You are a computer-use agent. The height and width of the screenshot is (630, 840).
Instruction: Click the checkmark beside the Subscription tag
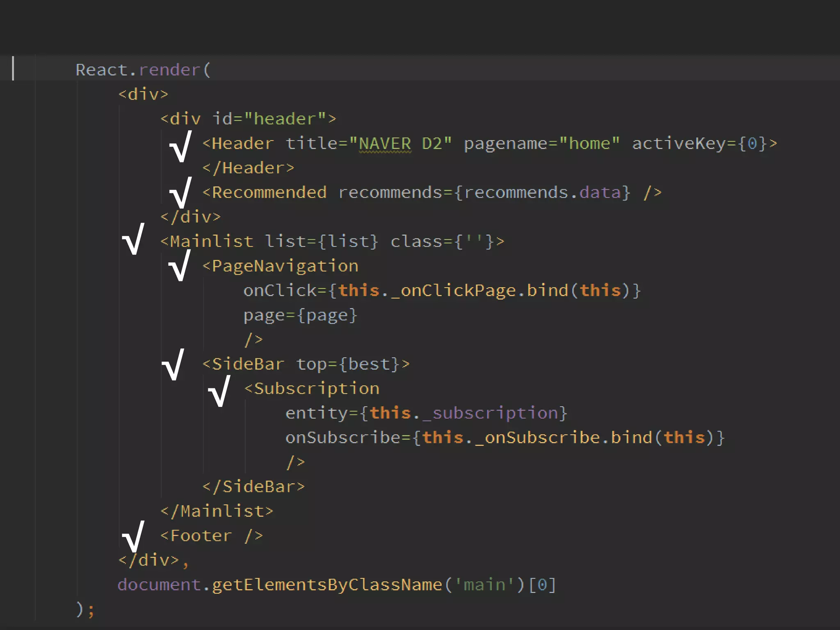pos(219,391)
